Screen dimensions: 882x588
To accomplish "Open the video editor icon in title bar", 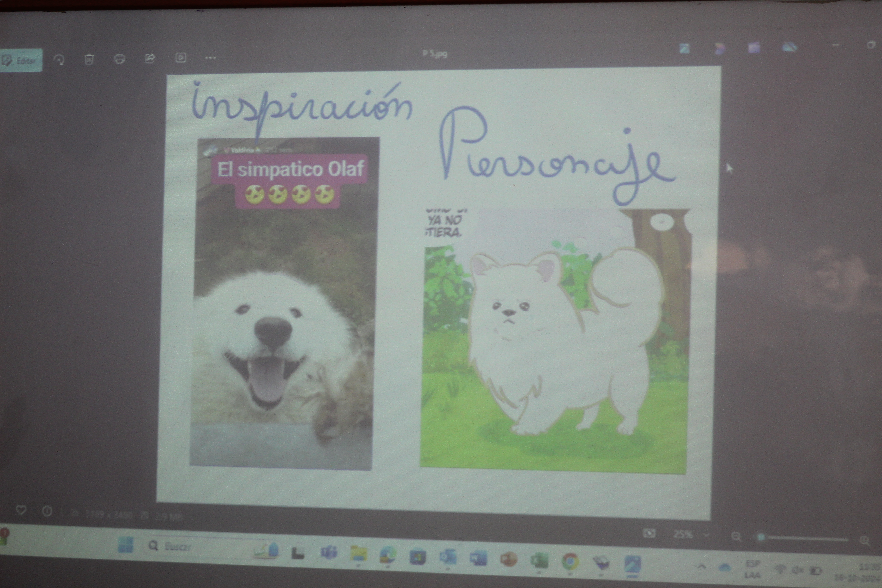I will pos(754,48).
